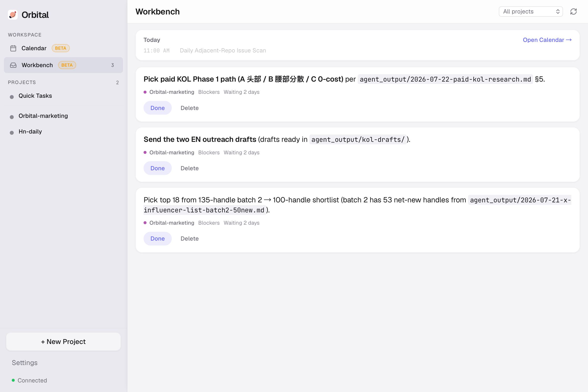Click the influencer-list-batch2-50new.md file path

click(x=357, y=205)
